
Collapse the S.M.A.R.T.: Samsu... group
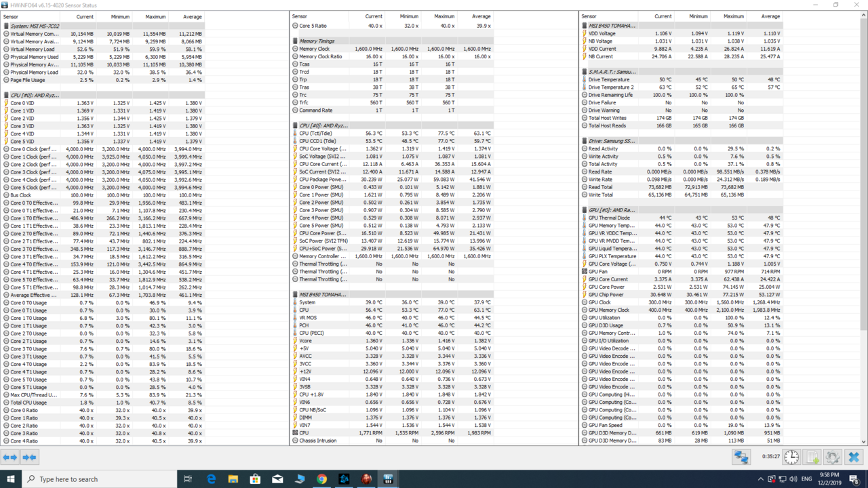coord(585,72)
